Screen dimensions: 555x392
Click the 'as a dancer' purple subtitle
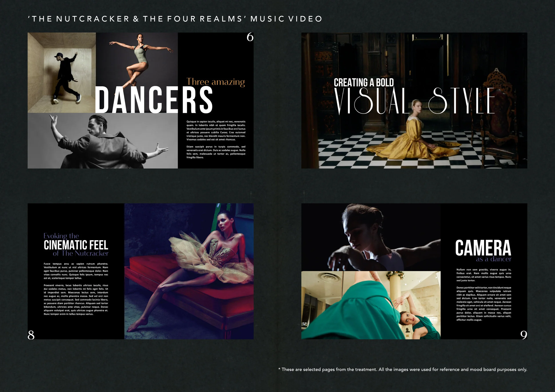point(494,259)
